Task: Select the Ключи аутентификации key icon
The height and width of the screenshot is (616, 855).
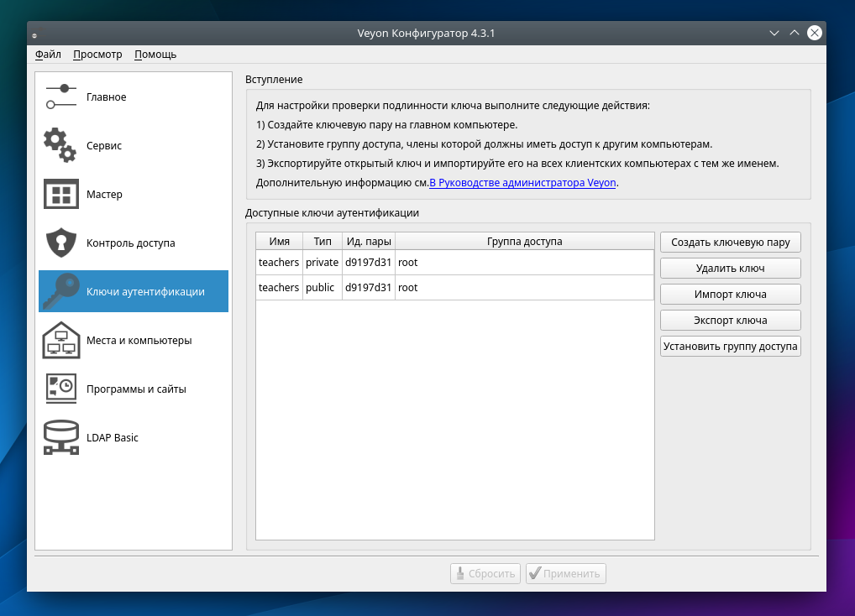Action: point(61,291)
